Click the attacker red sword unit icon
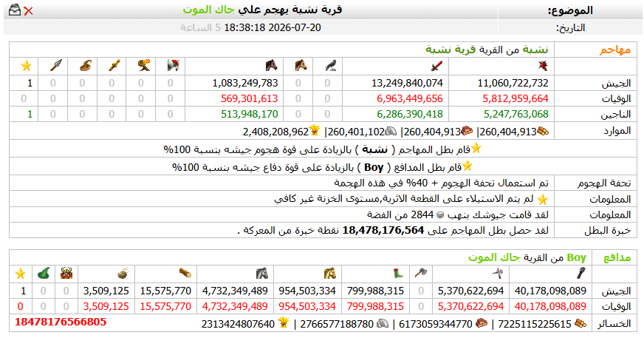Viewport: 644px width, 338px height. (436, 65)
